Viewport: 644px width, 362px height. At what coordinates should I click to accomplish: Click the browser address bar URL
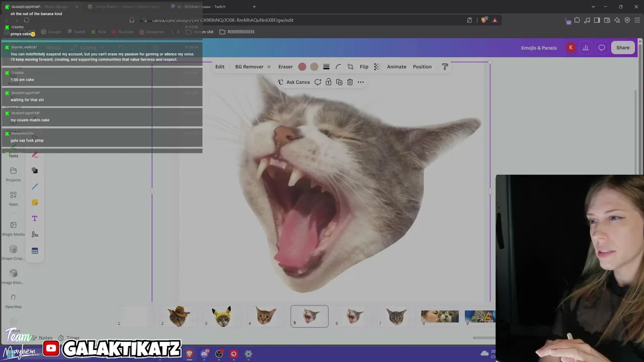click(x=223, y=20)
